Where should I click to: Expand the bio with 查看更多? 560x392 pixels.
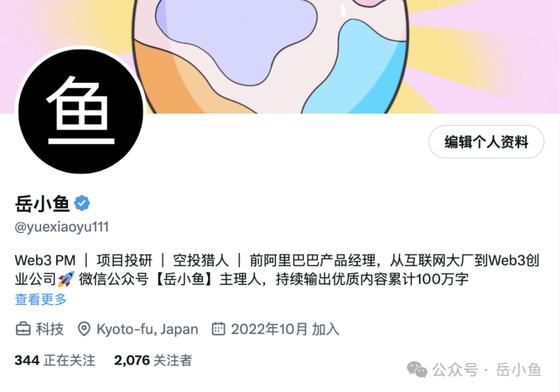[x=41, y=299]
